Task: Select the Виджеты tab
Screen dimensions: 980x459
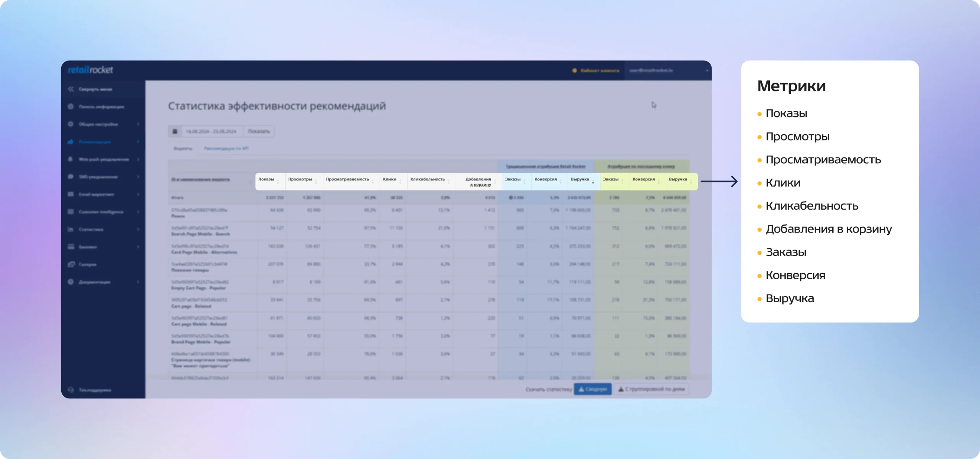Action: point(183,148)
